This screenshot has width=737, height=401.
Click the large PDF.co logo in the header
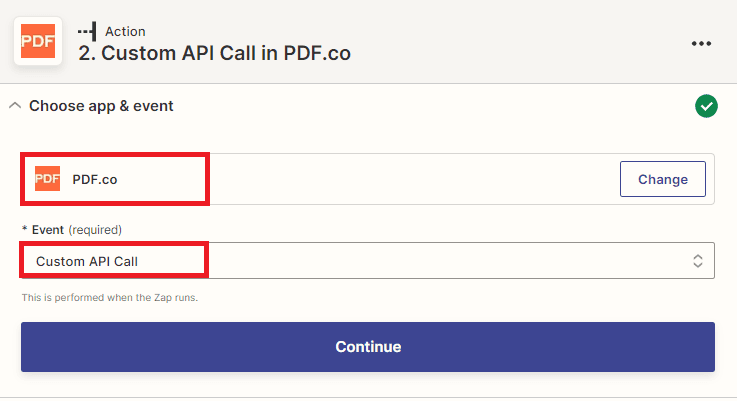(x=38, y=40)
